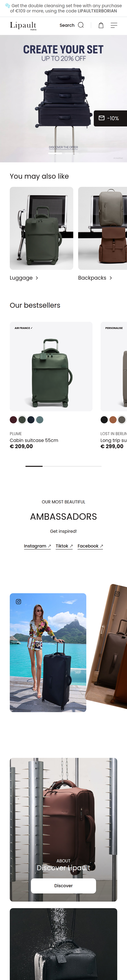Click the Discover button
The height and width of the screenshot is (980, 127).
click(63, 886)
